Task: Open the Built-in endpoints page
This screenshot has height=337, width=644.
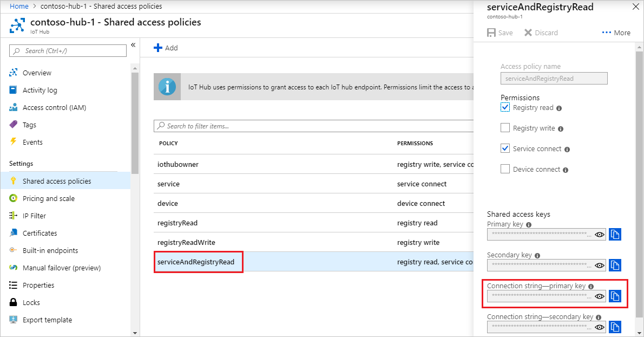Action: (x=50, y=250)
